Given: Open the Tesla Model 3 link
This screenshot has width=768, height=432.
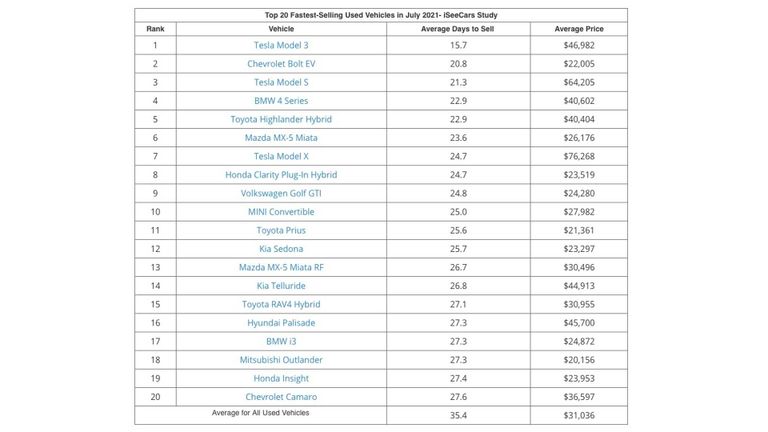Looking at the screenshot, I should point(281,45).
